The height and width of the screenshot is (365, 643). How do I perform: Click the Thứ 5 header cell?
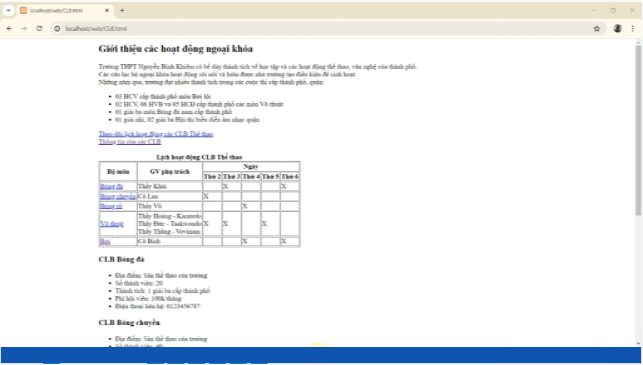[271, 176]
